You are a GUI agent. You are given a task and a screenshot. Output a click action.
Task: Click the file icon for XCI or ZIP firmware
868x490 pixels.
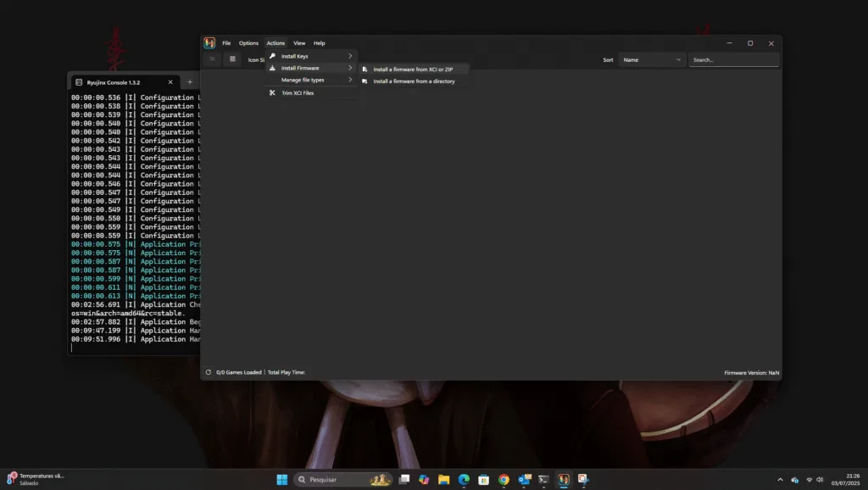[x=364, y=70]
